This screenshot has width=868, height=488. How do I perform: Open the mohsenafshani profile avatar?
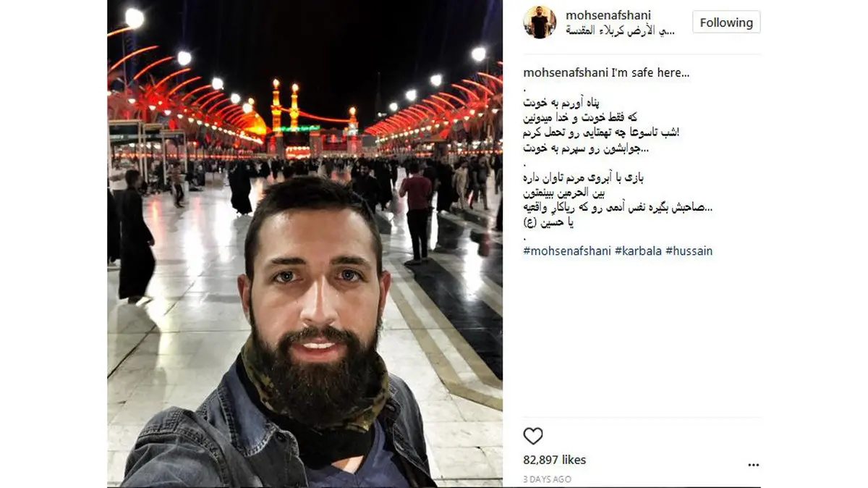click(540, 22)
